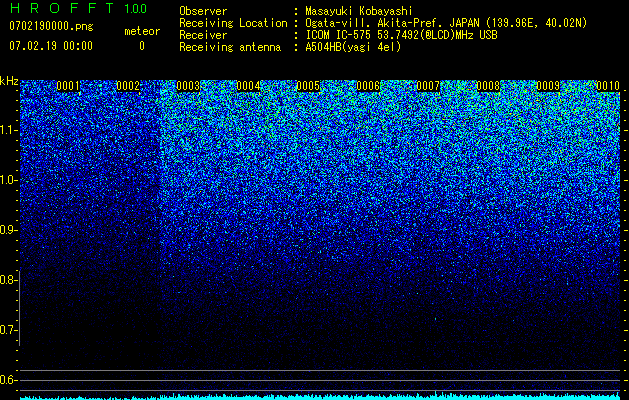This screenshot has height=400, width=629.
Task: Click the A504HB(yagi 4el) antenna text
Action: (353, 47)
